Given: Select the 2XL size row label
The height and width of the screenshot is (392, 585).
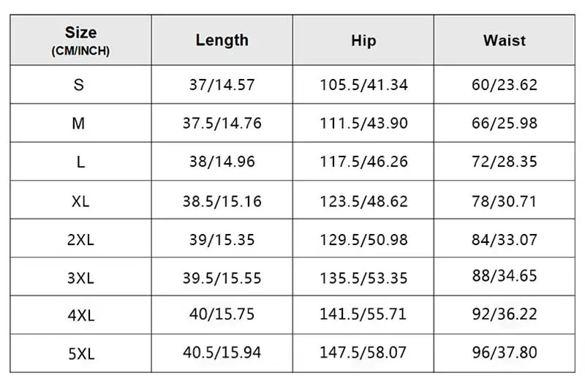Looking at the screenshot, I should [x=80, y=239].
